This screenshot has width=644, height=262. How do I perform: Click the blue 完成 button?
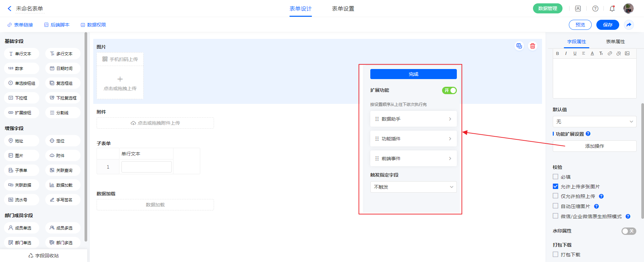[413, 74]
